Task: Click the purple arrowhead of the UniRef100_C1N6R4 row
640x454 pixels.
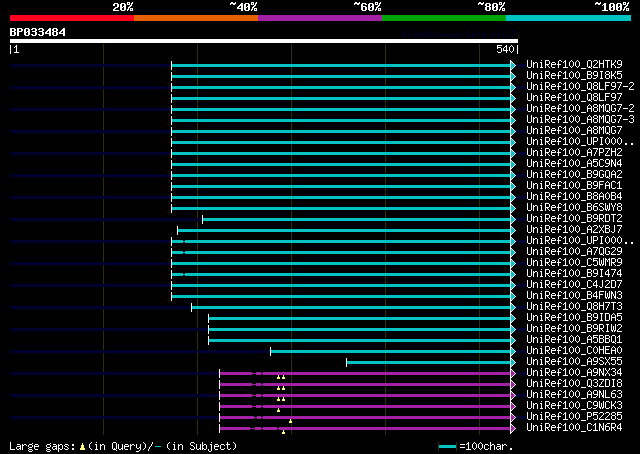Action: click(x=513, y=429)
